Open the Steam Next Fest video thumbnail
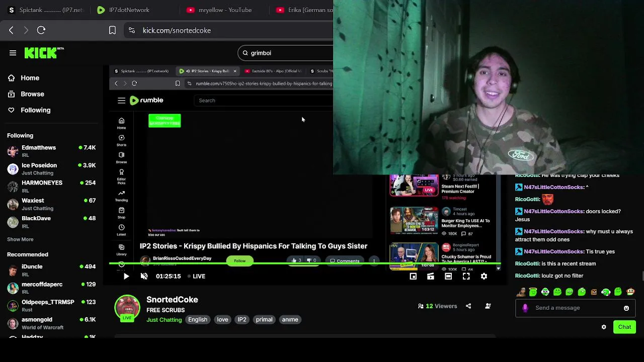 click(x=414, y=185)
